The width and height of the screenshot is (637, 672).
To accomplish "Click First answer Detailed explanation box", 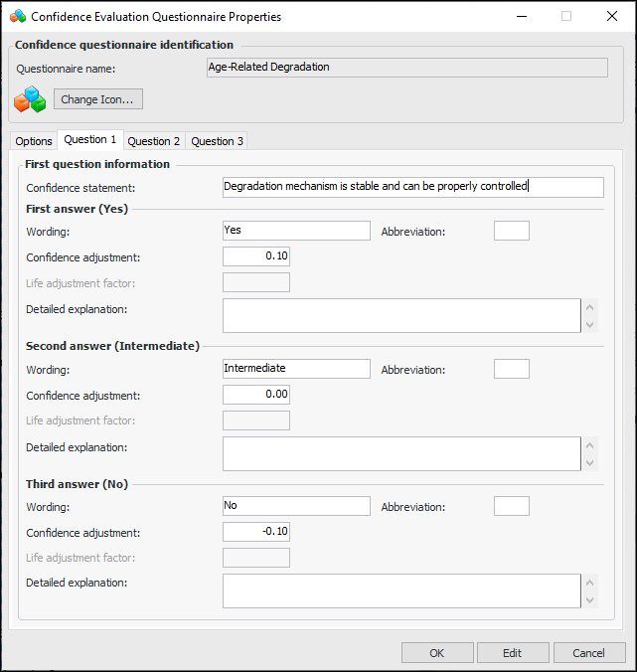I will pos(400,315).
